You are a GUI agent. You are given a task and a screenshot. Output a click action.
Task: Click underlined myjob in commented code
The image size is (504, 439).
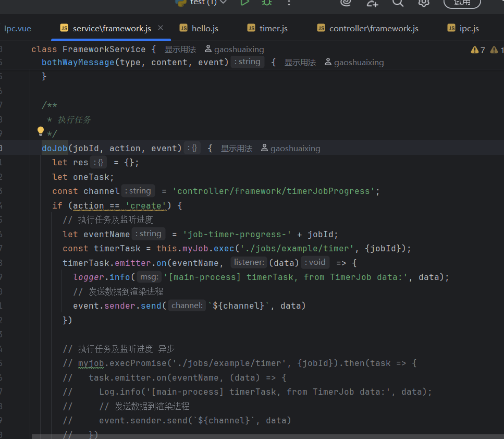(91, 363)
